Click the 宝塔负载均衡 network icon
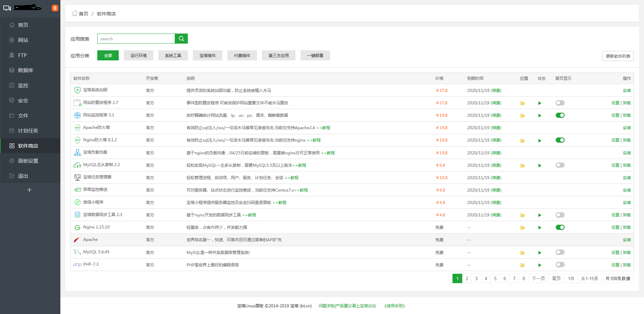This screenshot has width=644, height=314. 77,153
